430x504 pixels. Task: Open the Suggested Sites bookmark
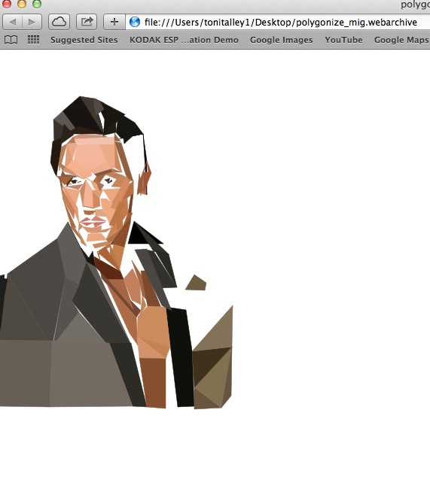[84, 40]
